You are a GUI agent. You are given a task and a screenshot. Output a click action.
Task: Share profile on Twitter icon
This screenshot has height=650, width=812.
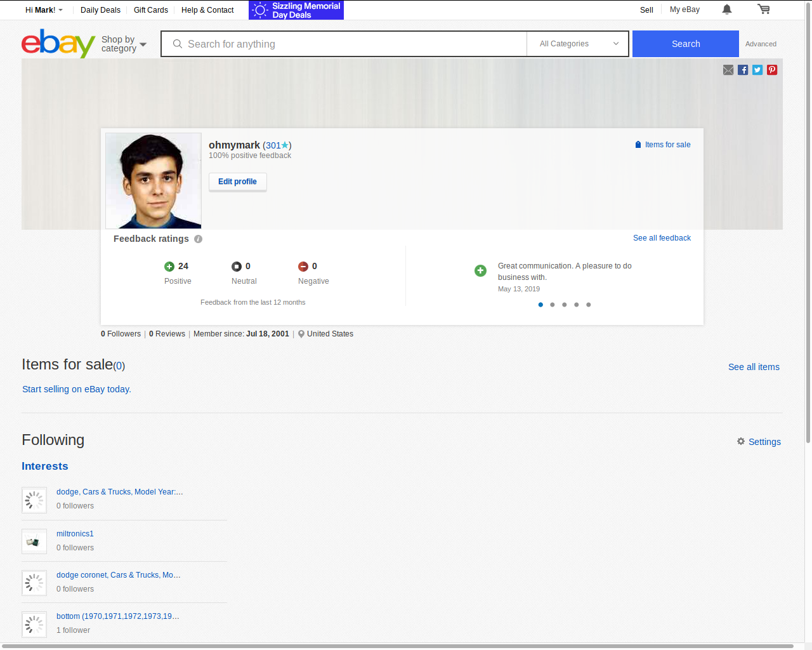point(757,70)
